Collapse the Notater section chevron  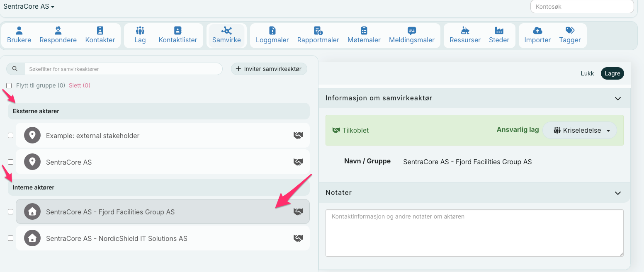click(617, 193)
